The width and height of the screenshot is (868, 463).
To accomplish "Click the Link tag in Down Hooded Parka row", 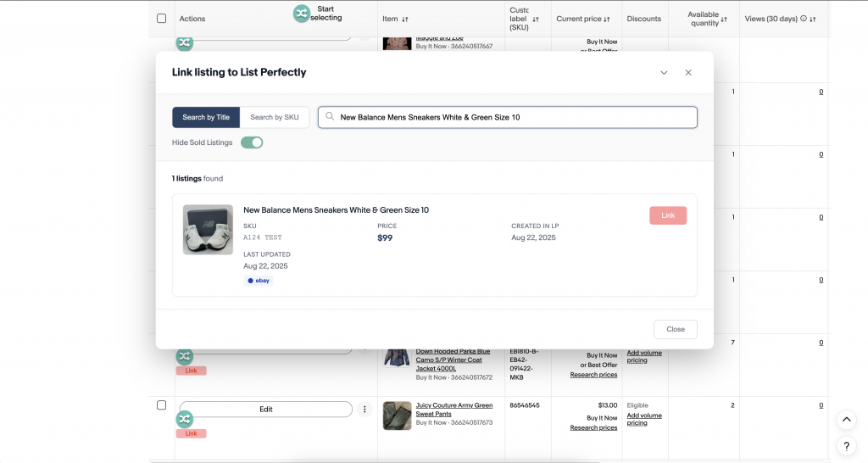I will (x=191, y=371).
